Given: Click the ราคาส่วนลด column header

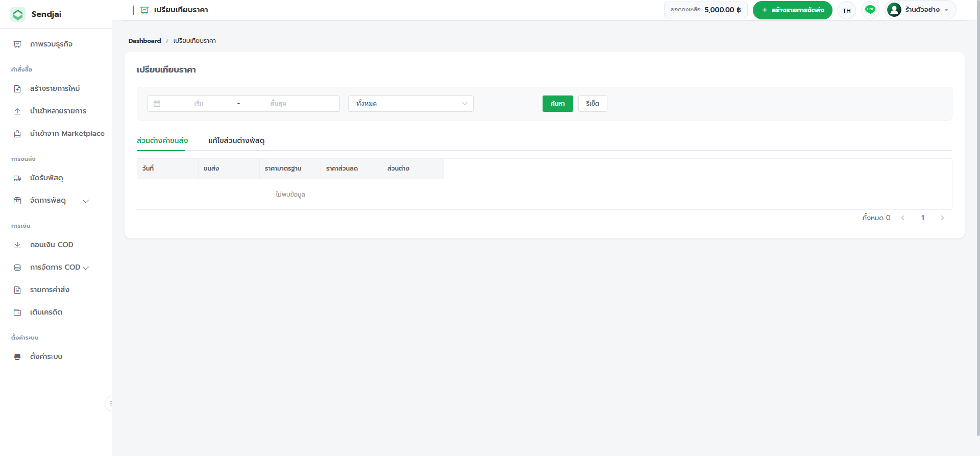Looking at the screenshot, I should pyautogui.click(x=351, y=169).
